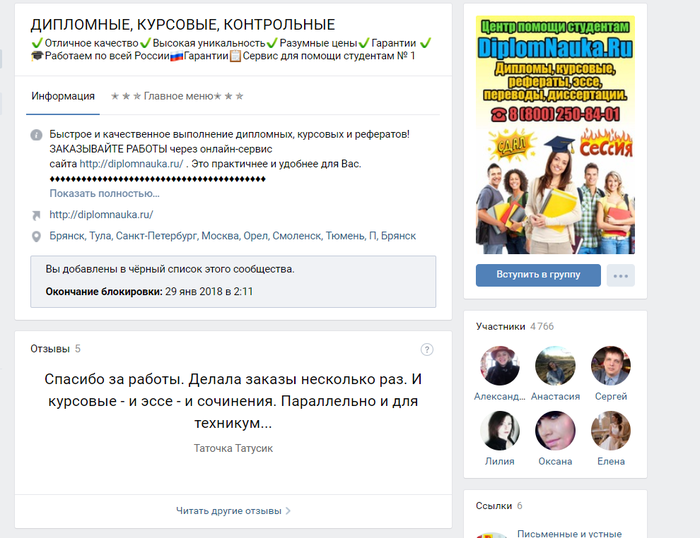Open Сергей's member avatar
This screenshot has height=538, width=700.
610,366
